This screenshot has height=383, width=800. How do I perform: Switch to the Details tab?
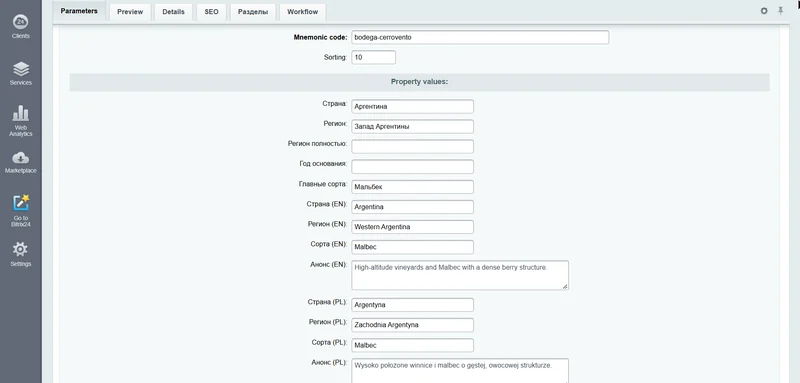173,12
